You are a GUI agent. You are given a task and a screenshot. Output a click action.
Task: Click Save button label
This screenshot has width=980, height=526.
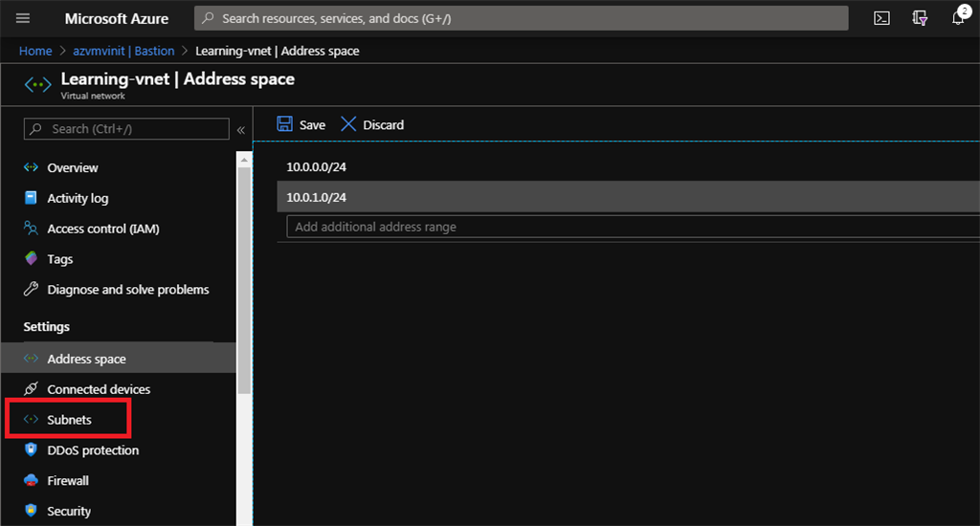[x=312, y=125]
